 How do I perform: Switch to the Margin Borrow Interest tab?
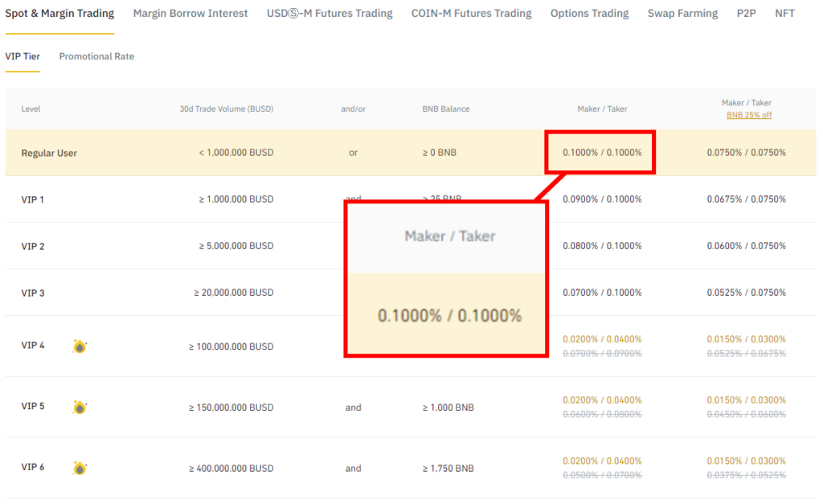coord(190,13)
